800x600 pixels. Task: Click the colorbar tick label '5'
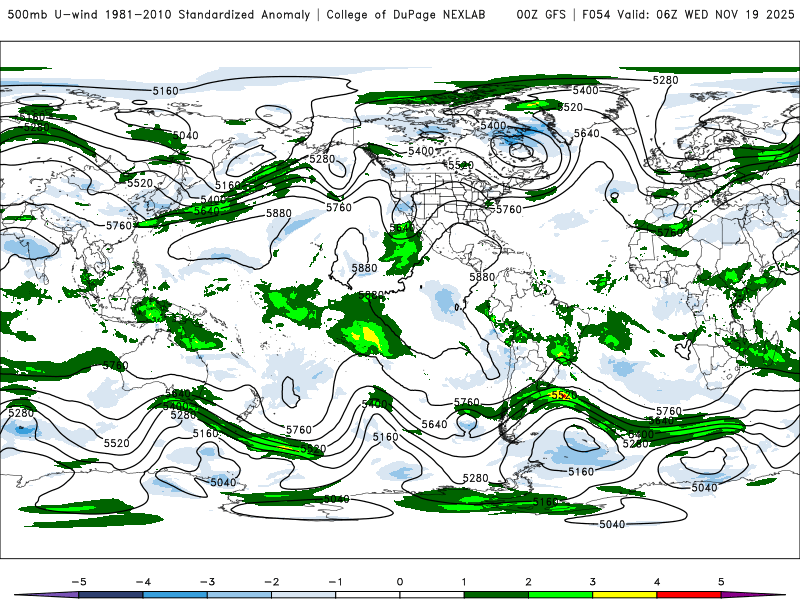point(721,582)
